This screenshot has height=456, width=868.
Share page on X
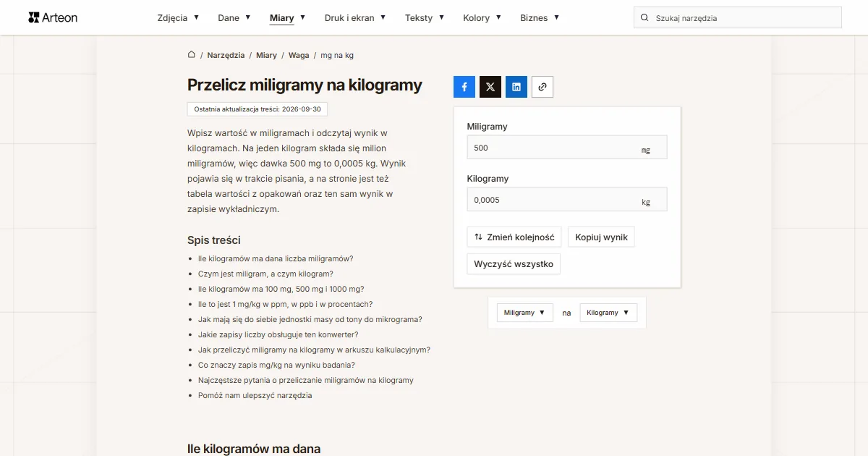490,87
